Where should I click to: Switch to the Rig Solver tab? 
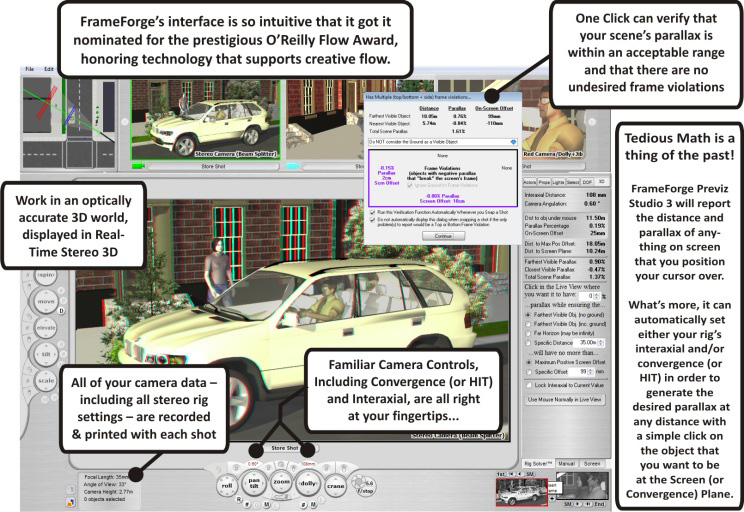[x=538, y=464]
